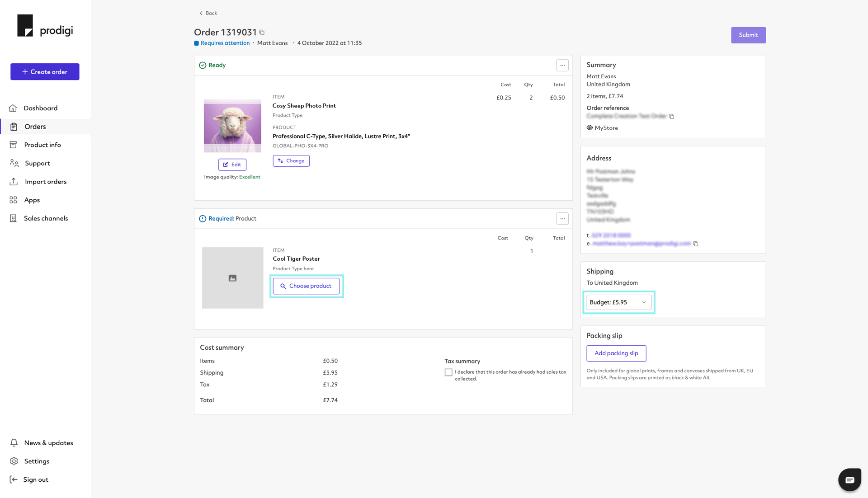Viewport: 868px width, 498px height.
Task: Click the Required Product status icon
Action: [203, 219]
